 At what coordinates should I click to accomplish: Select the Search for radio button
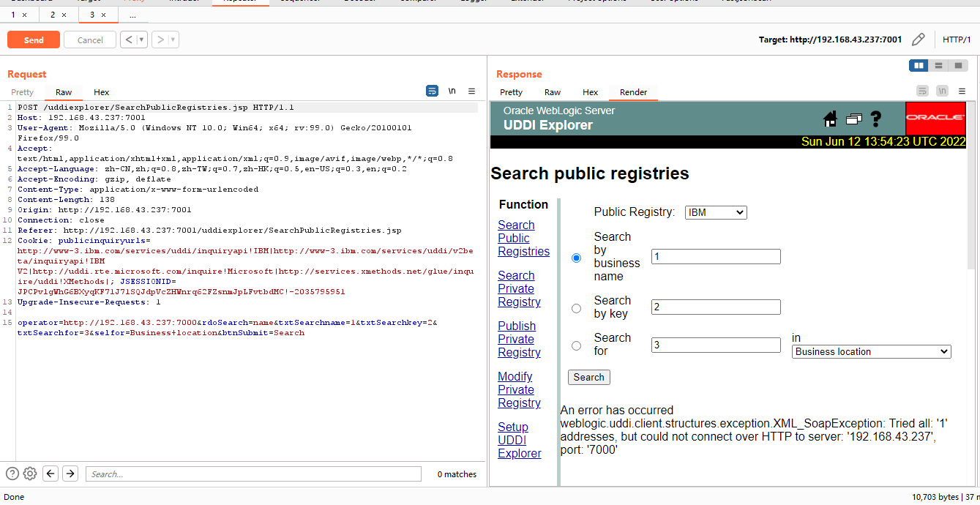click(576, 345)
